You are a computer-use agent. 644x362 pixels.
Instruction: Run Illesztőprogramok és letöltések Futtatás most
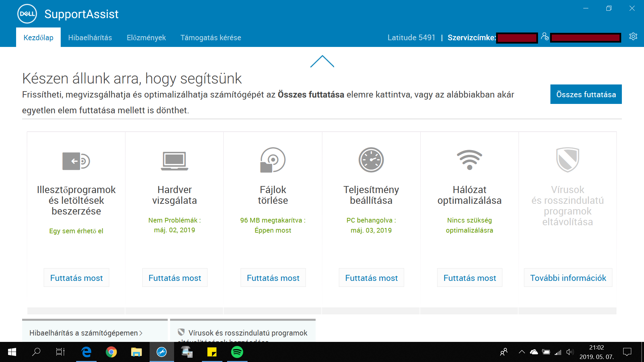point(76,278)
